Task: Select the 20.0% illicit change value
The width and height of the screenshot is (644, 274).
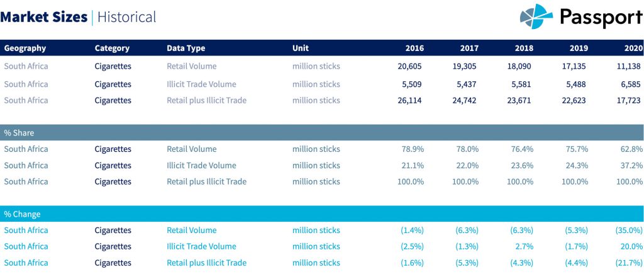Action: point(631,246)
